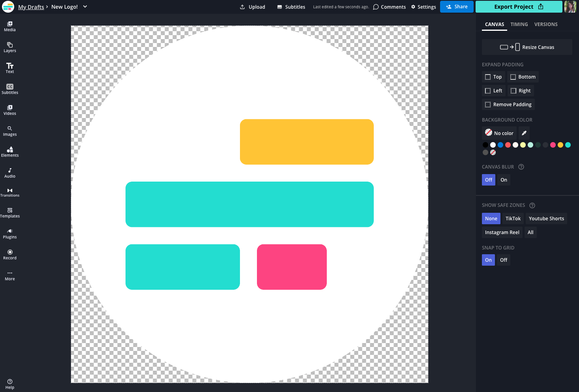Open the background color eyedropper picker
The height and width of the screenshot is (392, 579).
point(524,133)
